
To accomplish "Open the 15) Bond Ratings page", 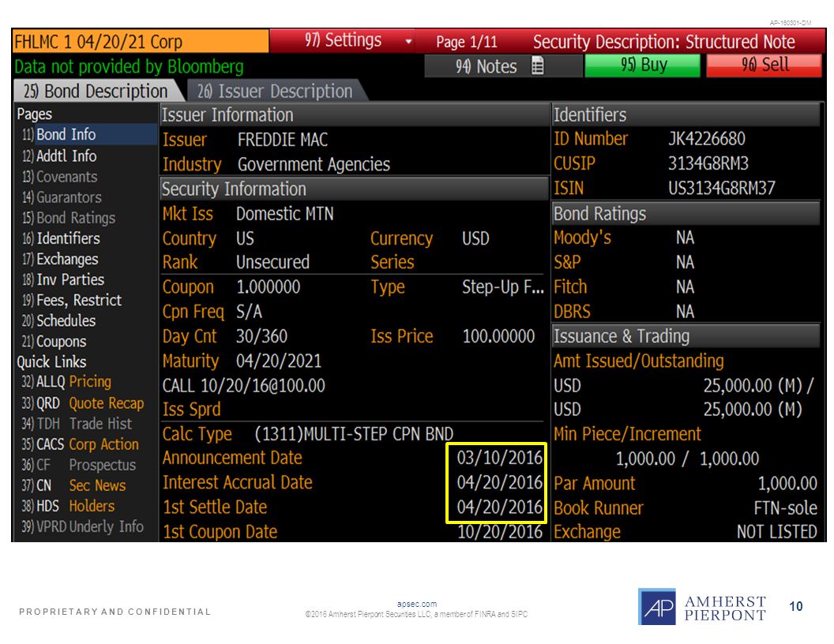I will (x=69, y=218).
